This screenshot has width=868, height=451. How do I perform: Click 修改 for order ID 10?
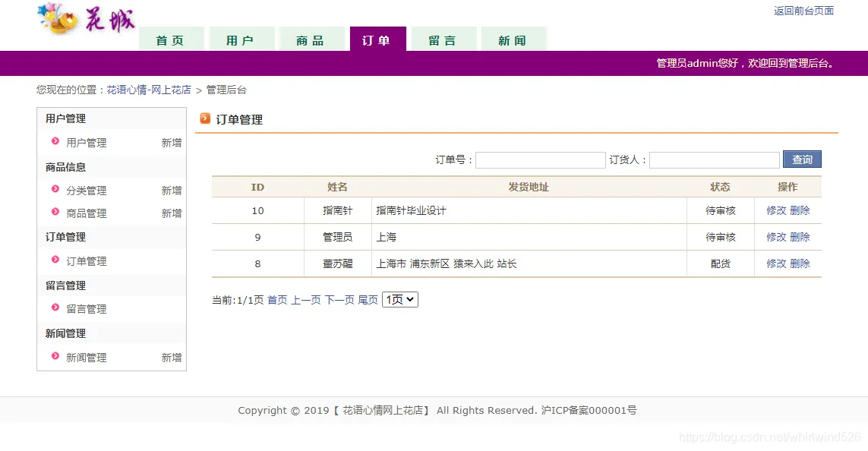(776, 210)
